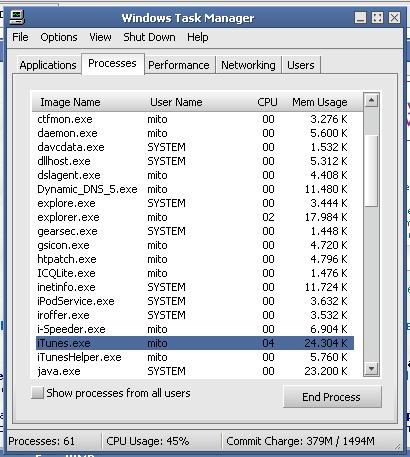
Task: Click the 23.200 K memory value
Action: 326,371
